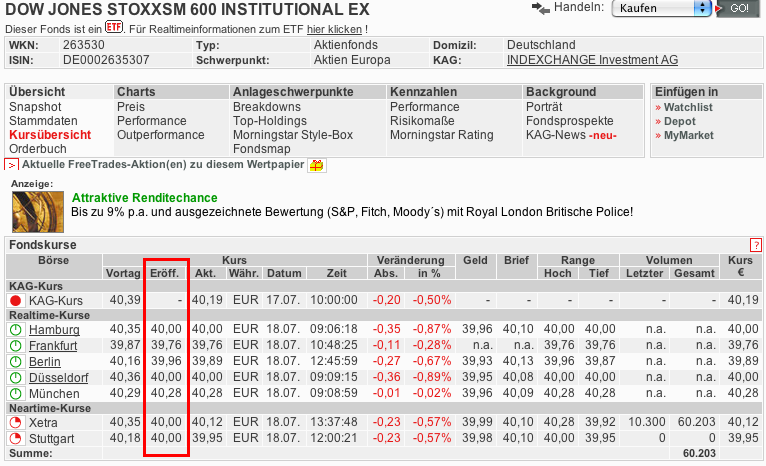This screenshot has height=466, width=766.
Task: Open Morningstar Style-Box
Action: pyautogui.click(x=293, y=135)
